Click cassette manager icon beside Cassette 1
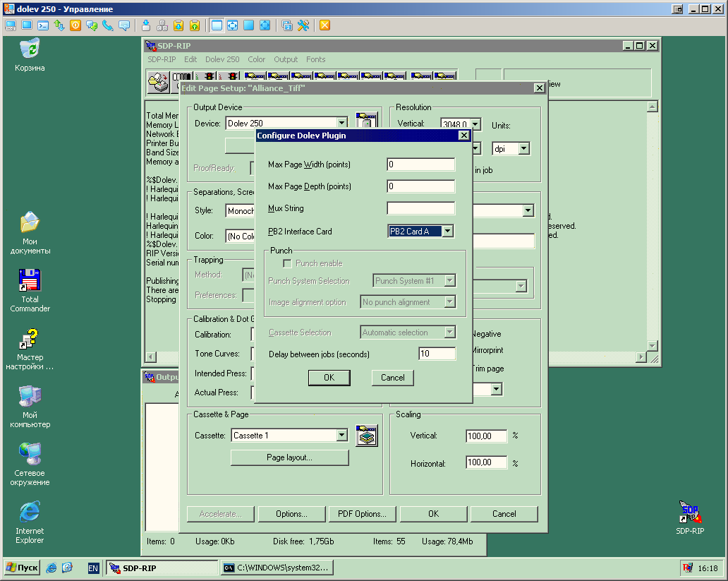The image size is (728, 581). tap(367, 436)
